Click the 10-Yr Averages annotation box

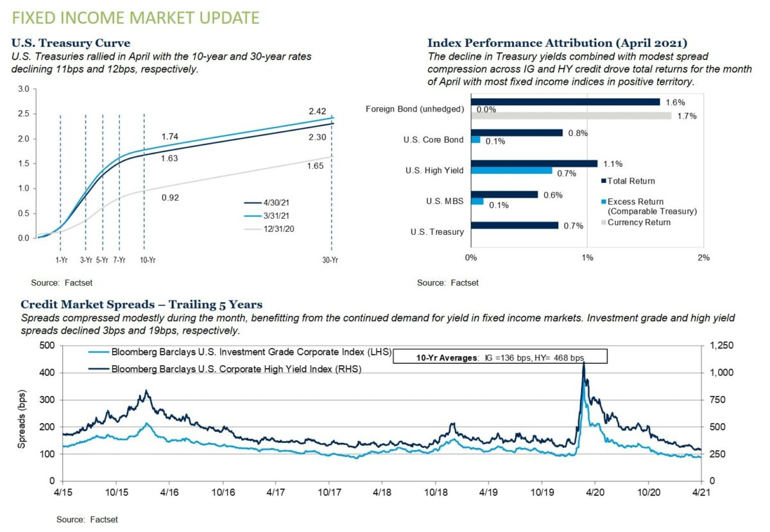(x=500, y=357)
